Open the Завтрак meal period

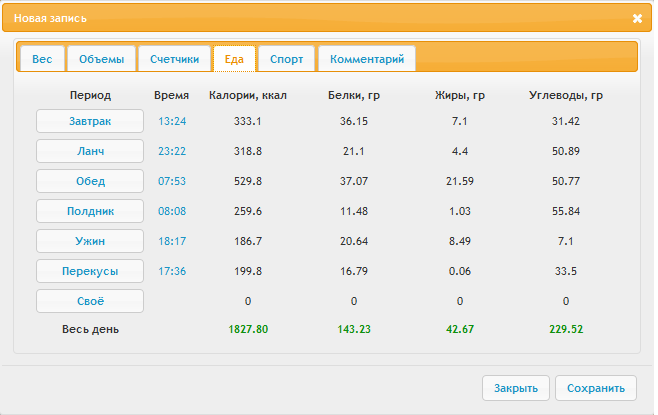(90, 121)
